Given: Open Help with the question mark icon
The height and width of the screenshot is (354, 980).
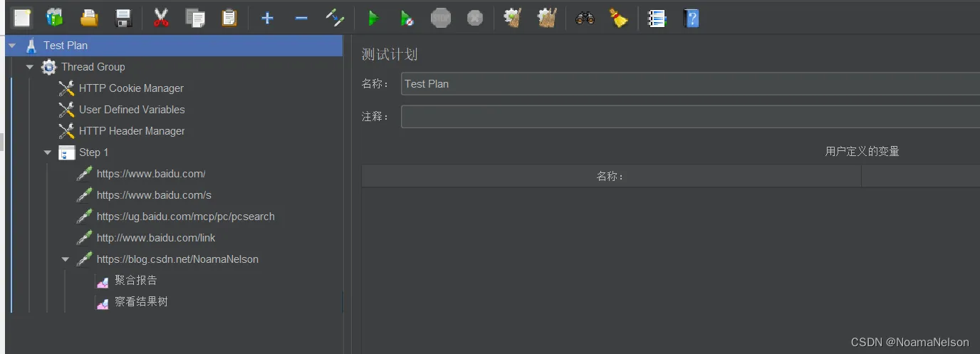Looking at the screenshot, I should point(691,18).
